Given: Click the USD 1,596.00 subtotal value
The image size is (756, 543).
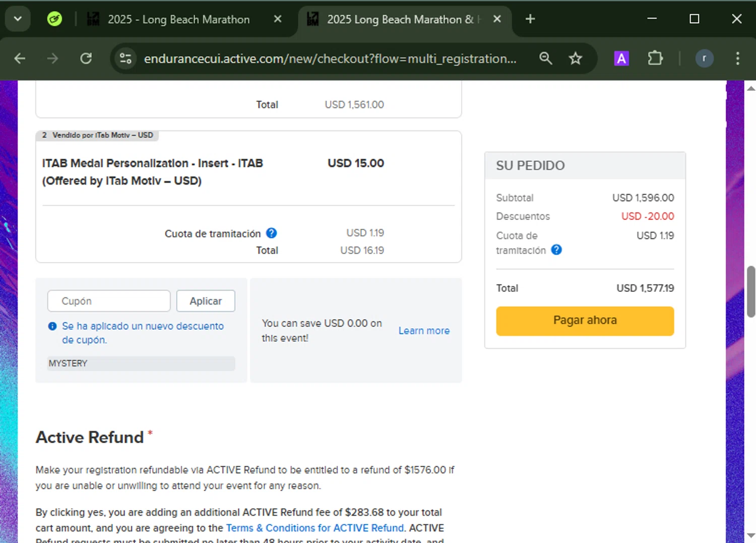Looking at the screenshot, I should (643, 198).
